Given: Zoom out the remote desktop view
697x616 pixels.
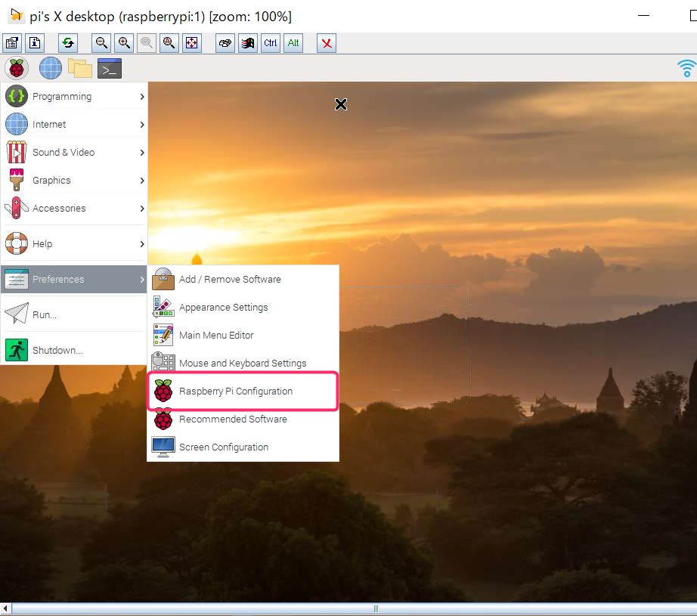Looking at the screenshot, I should pos(101,43).
